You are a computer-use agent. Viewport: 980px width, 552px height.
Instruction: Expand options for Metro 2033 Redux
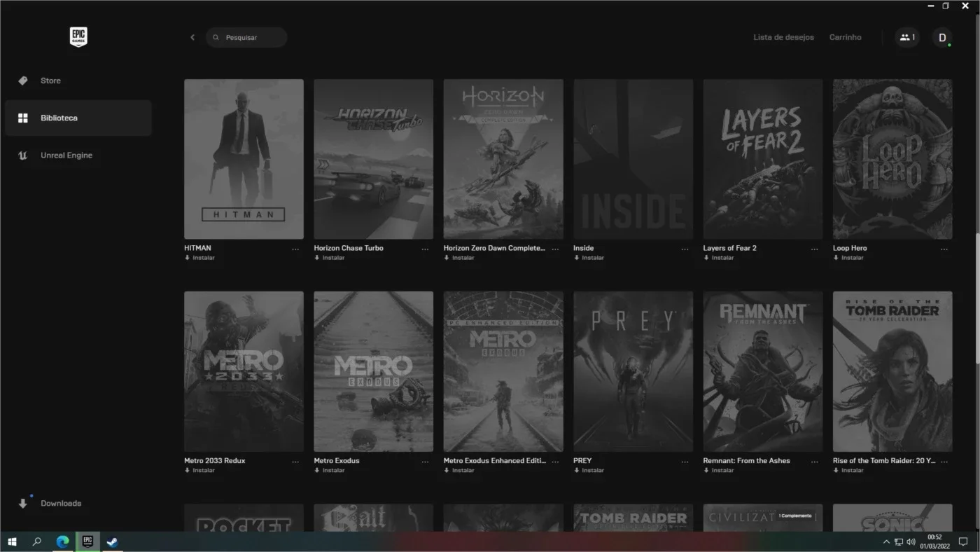click(x=295, y=462)
